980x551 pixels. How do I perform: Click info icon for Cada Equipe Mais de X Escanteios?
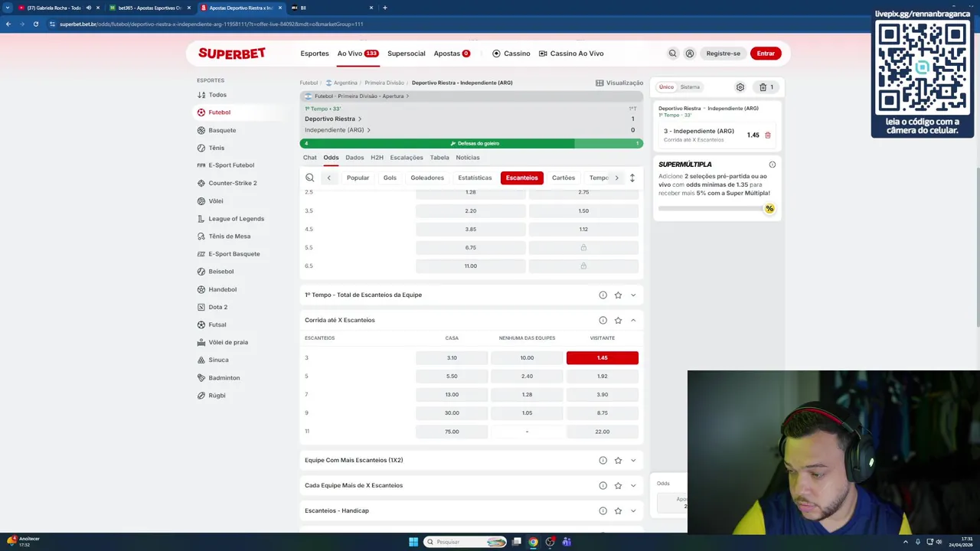point(603,485)
